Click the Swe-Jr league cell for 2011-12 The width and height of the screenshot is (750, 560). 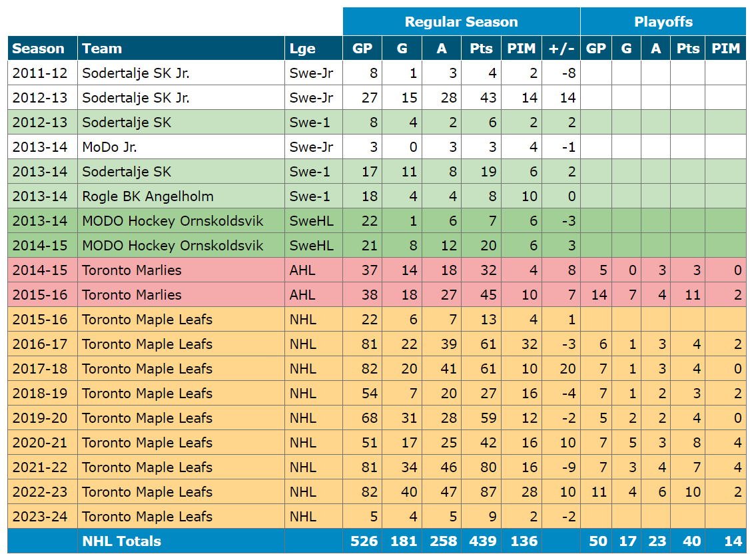(x=311, y=73)
